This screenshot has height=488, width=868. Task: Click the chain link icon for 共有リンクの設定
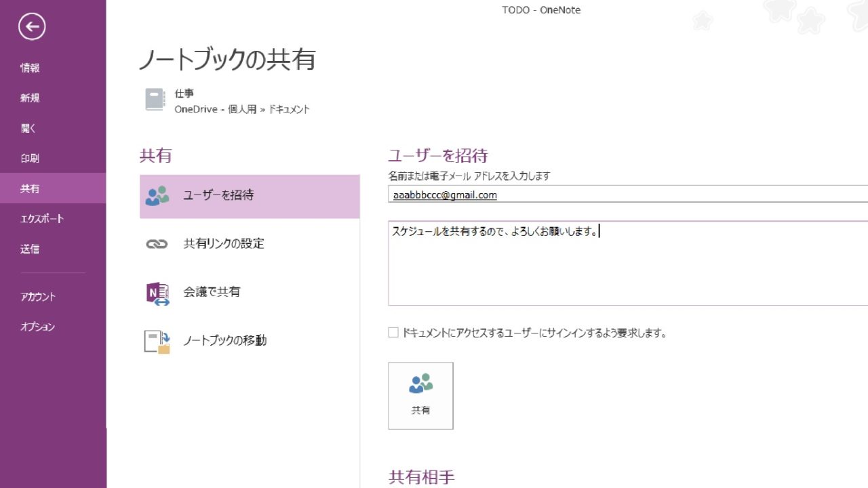(157, 244)
